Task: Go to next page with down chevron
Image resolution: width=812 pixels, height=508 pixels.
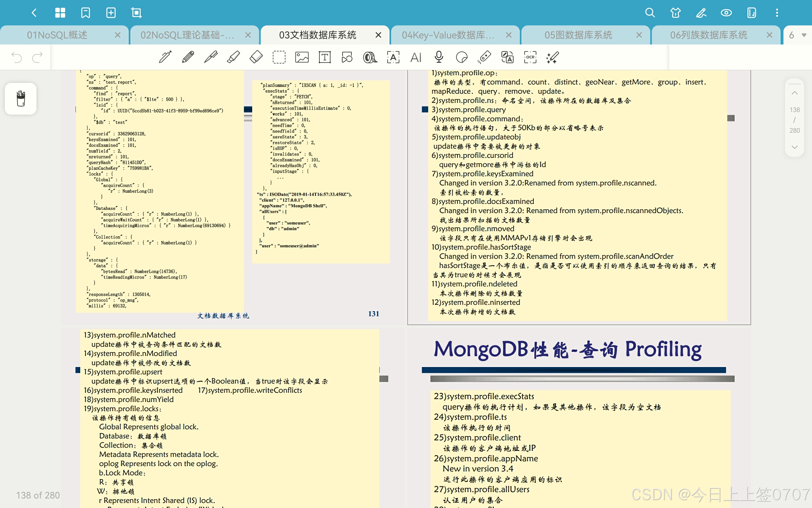Action: [795, 147]
